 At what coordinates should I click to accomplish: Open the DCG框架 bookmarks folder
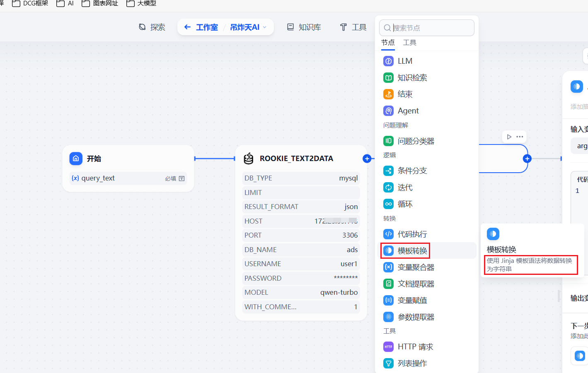click(x=29, y=3)
